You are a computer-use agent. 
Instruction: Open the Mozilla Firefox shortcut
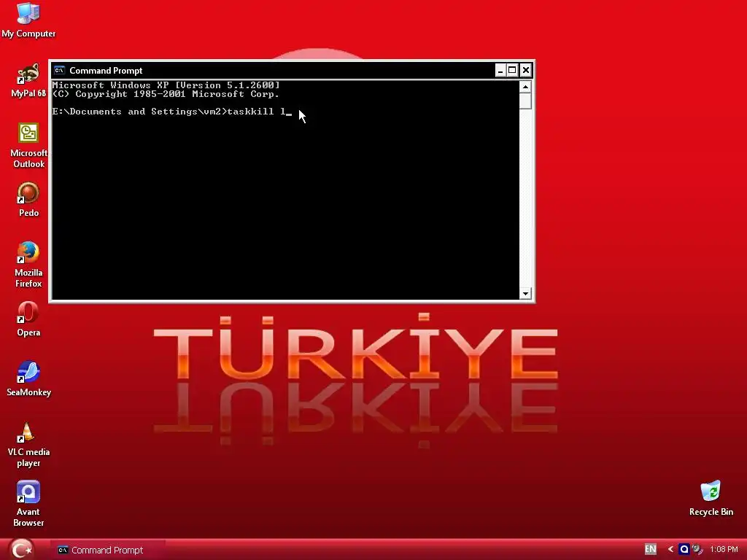pos(28,264)
